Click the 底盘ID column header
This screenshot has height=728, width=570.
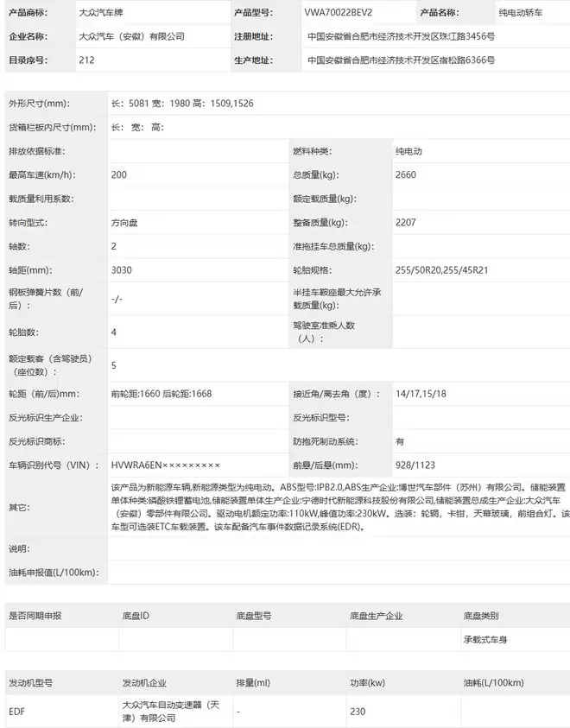tap(136, 616)
